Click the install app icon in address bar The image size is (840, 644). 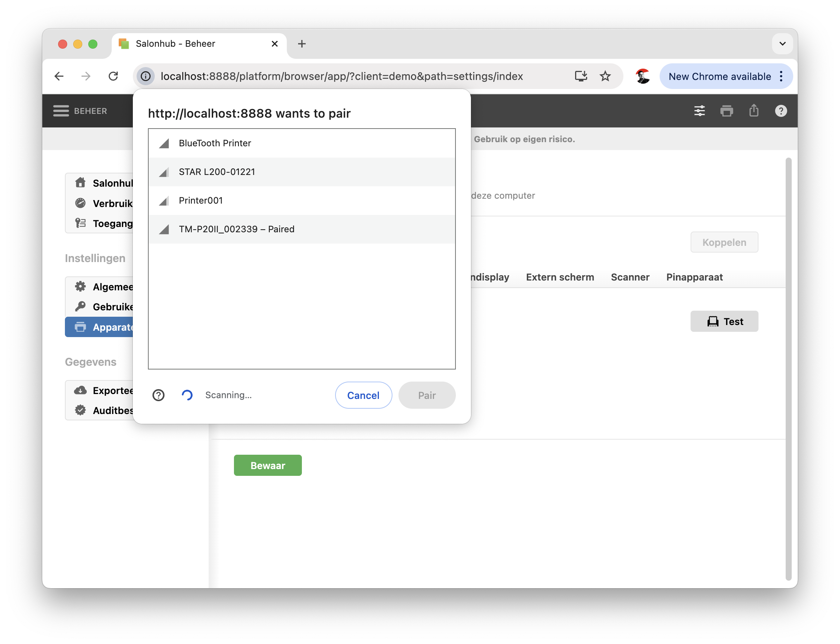(x=581, y=76)
